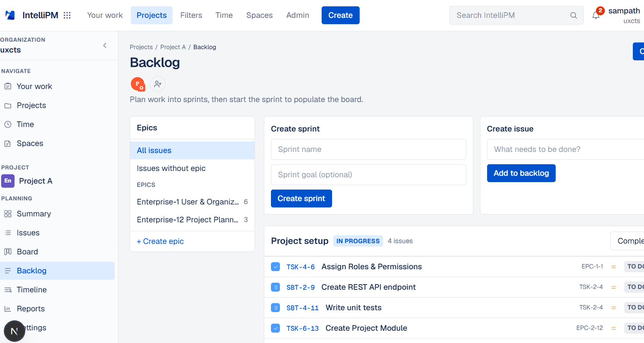Open Time top menu
This screenshot has height=343, width=644.
pyautogui.click(x=224, y=15)
